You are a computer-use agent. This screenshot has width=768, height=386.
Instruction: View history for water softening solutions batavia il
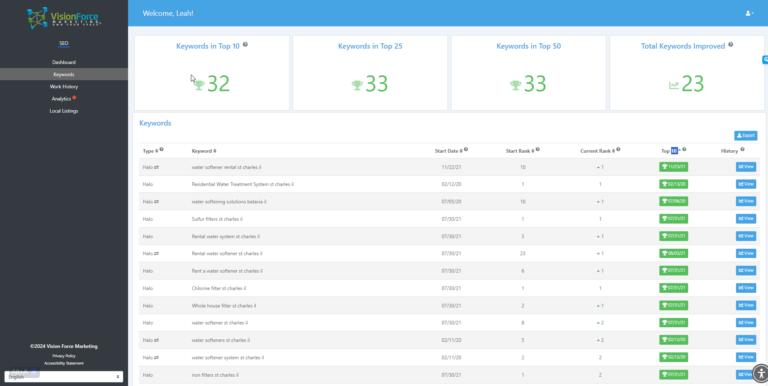pos(746,202)
